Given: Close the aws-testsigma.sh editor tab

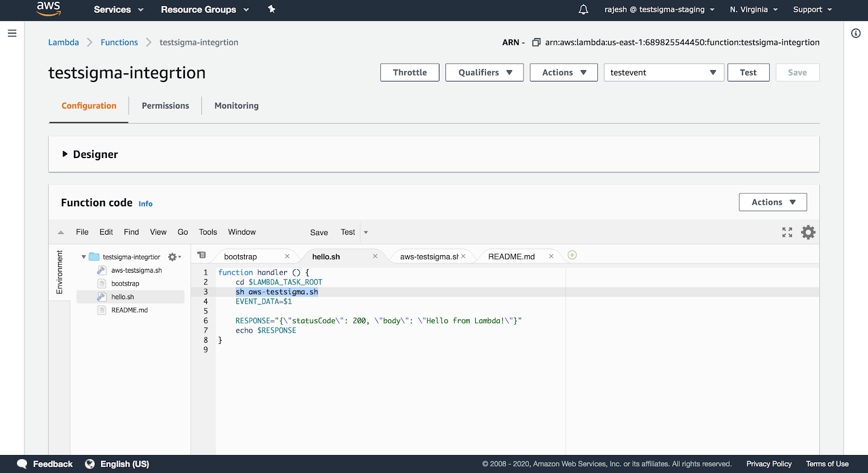Looking at the screenshot, I should [x=463, y=256].
